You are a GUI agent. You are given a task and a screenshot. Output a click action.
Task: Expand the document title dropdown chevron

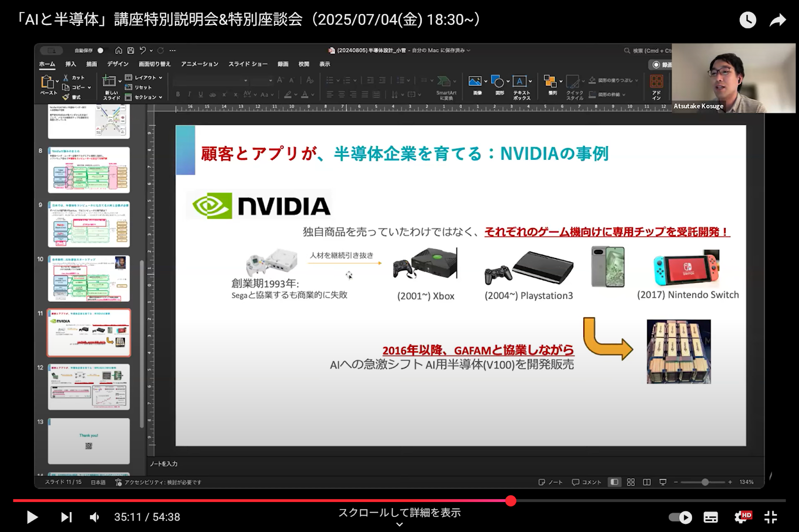(468, 50)
